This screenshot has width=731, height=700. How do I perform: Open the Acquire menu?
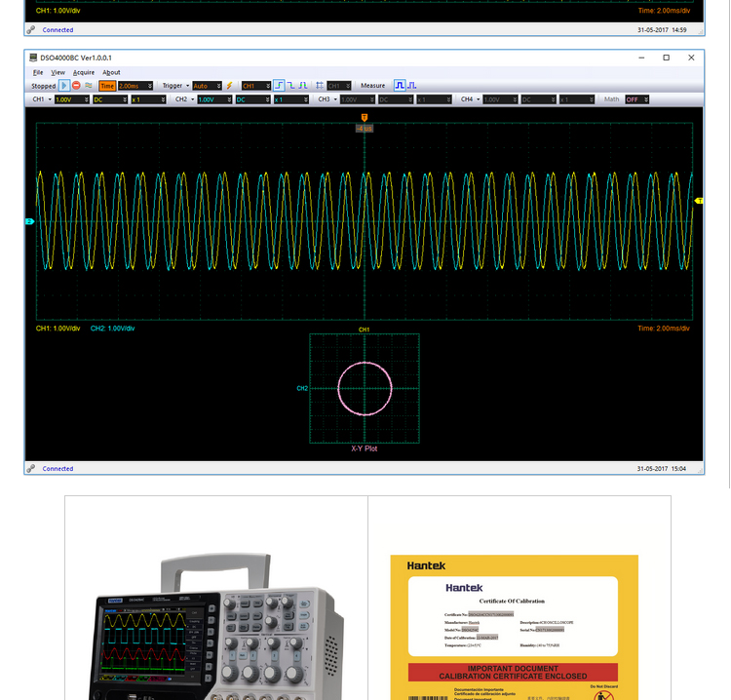(84, 72)
